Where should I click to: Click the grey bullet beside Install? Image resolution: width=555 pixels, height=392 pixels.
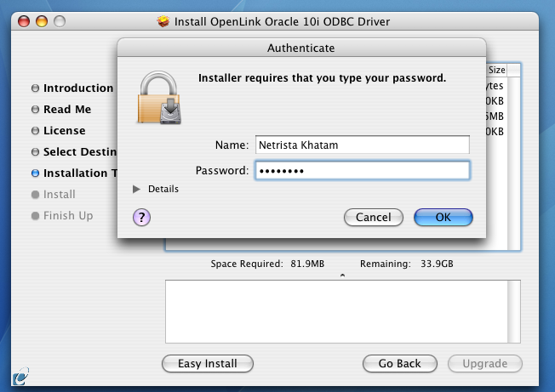click(35, 194)
